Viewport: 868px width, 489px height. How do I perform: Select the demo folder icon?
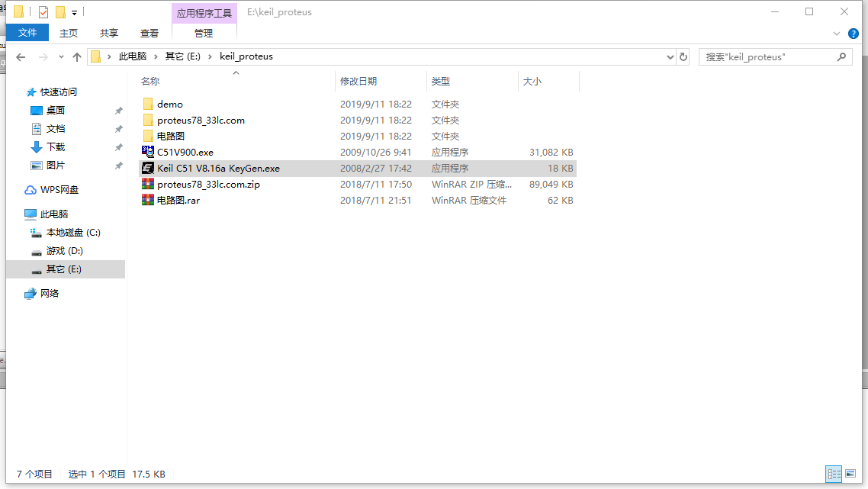tap(148, 104)
